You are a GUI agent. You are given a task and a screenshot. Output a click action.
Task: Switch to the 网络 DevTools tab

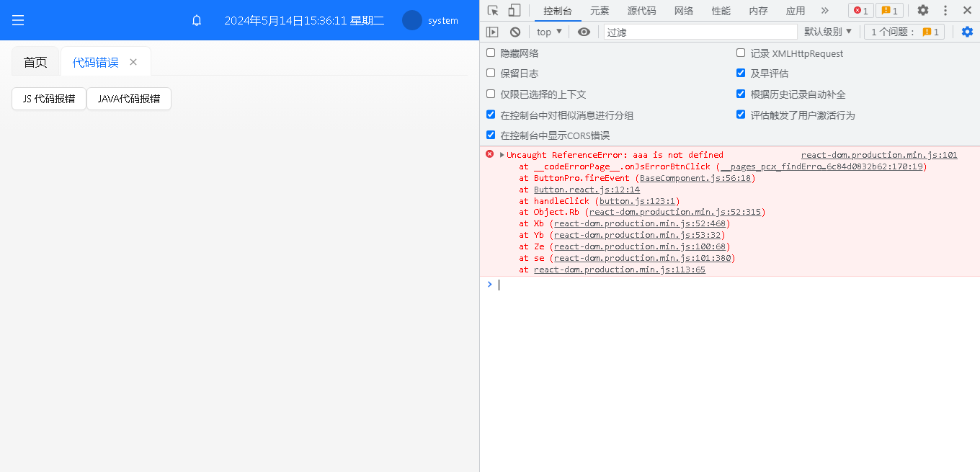click(684, 11)
